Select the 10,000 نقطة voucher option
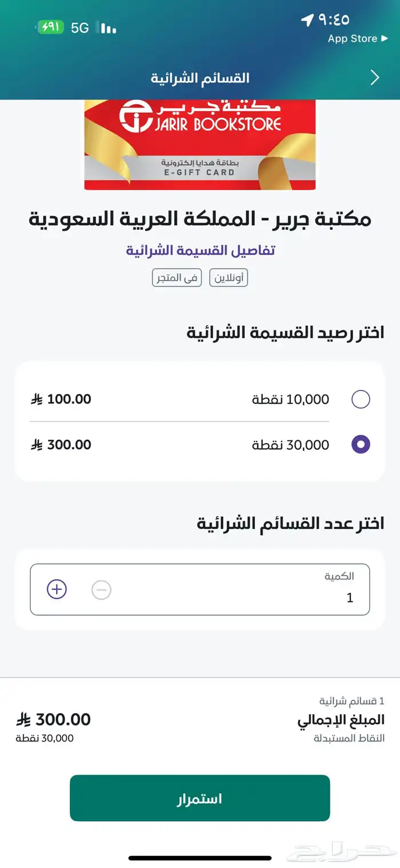Image resolution: width=400 pixels, height=868 pixels. (x=361, y=399)
